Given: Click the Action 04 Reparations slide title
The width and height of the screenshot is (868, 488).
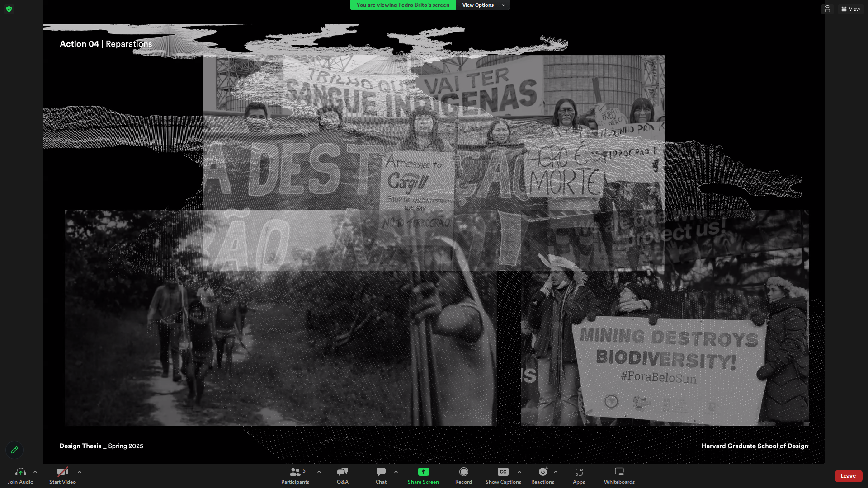Looking at the screenshot, I should pyautogui.click(x=106, y=44).
